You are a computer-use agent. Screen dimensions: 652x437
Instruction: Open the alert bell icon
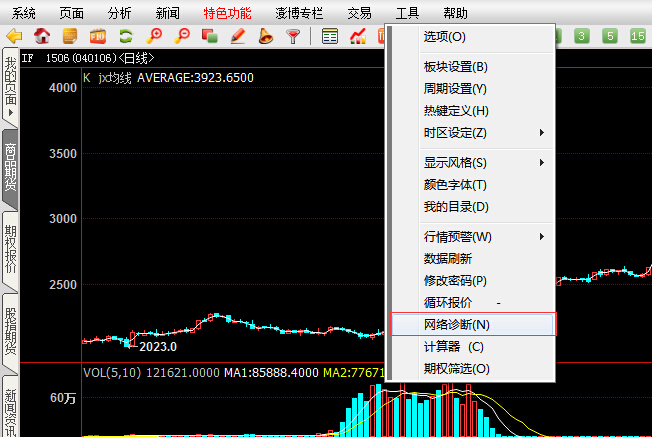266,37
